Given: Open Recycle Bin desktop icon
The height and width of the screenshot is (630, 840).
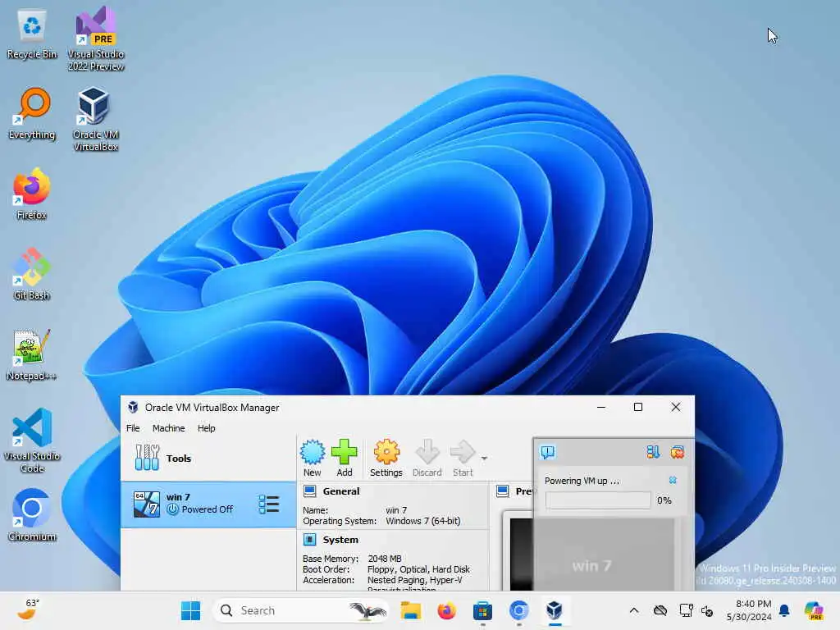Looking at the screenshot, I should point(32,34).
